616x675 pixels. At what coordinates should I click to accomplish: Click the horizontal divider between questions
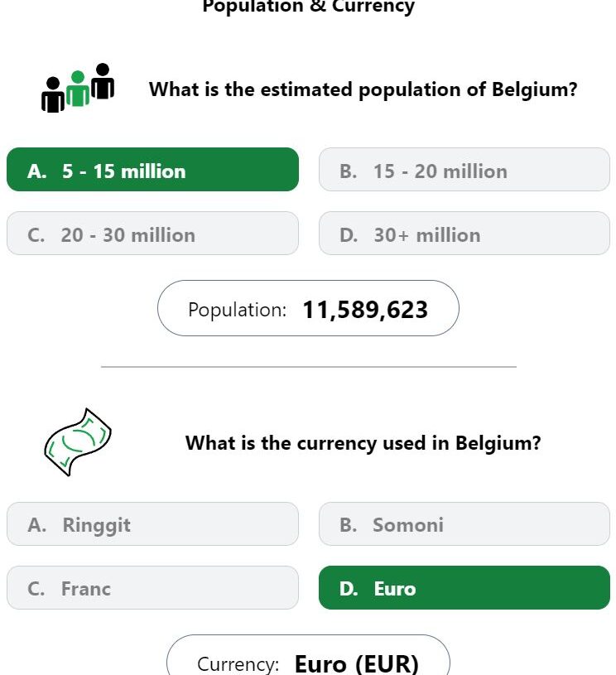coord(309,367)
